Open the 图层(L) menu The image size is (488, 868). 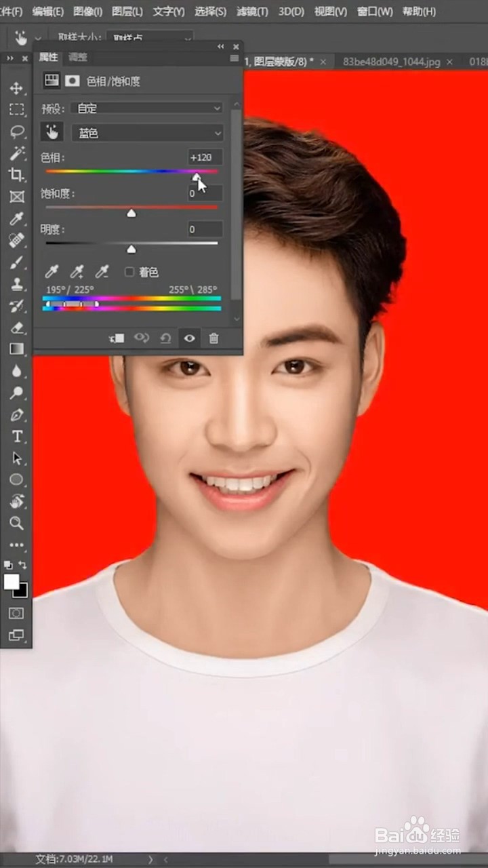[127, 12]
